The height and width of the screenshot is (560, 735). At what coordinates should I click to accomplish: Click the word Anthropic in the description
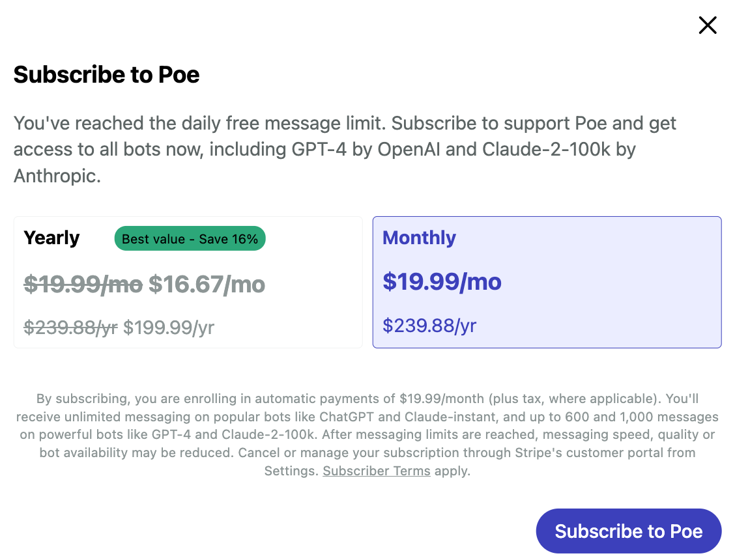coord(57,176)
